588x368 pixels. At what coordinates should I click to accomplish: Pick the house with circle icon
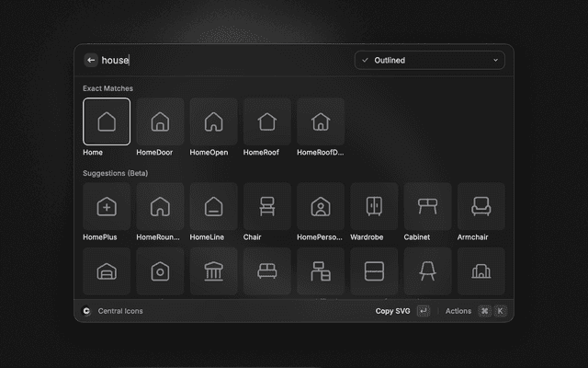click(160, 271)
